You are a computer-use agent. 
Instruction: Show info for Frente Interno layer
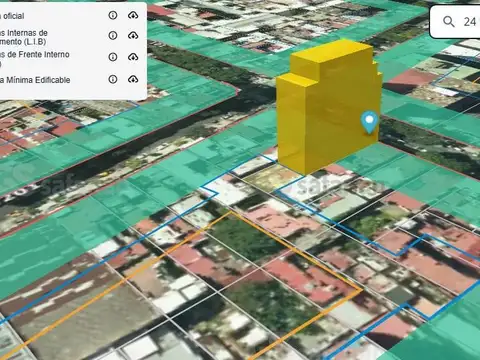click(x=113, y=57)
